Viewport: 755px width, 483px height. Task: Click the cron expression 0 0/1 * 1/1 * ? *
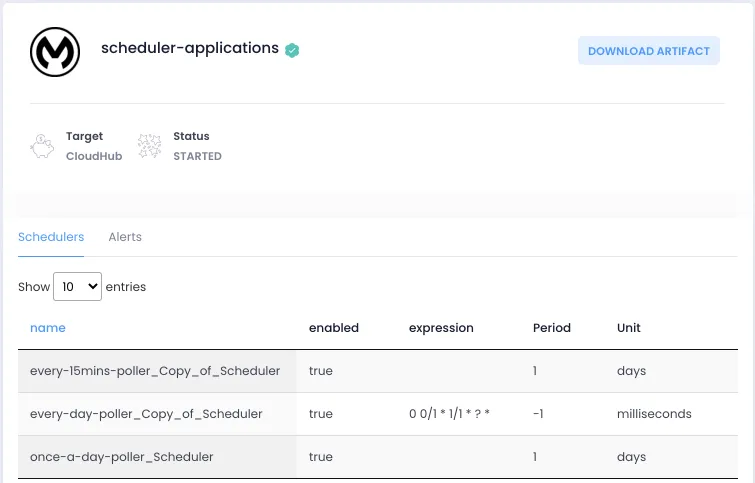449,414
